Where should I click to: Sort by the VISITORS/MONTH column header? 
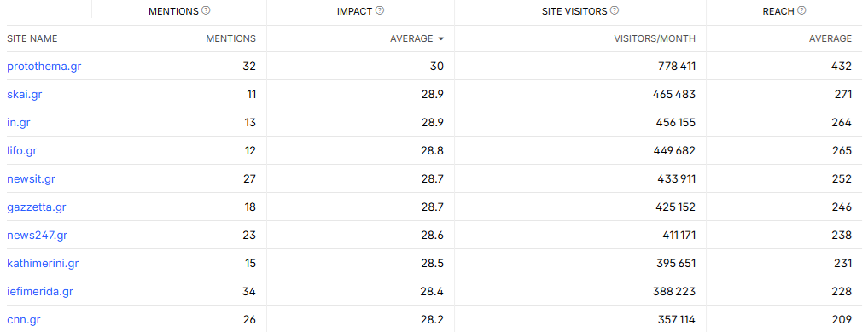click(655, 38)
